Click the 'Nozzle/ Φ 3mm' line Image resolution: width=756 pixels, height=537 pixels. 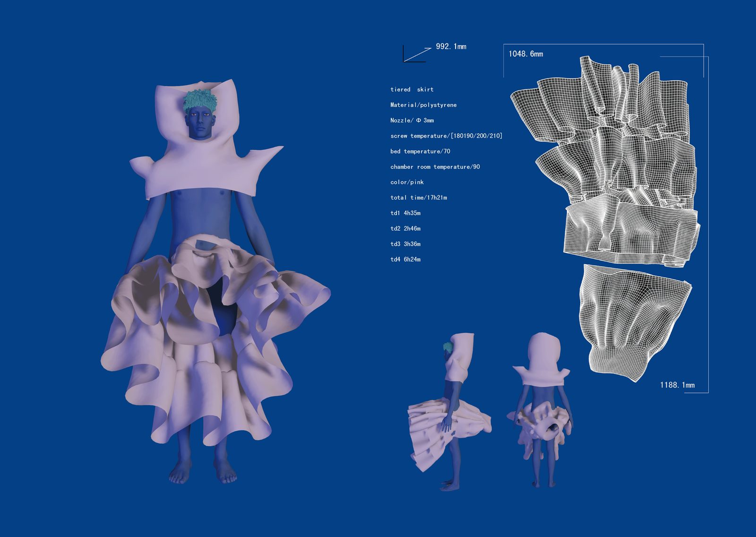[x=412, y=121]
